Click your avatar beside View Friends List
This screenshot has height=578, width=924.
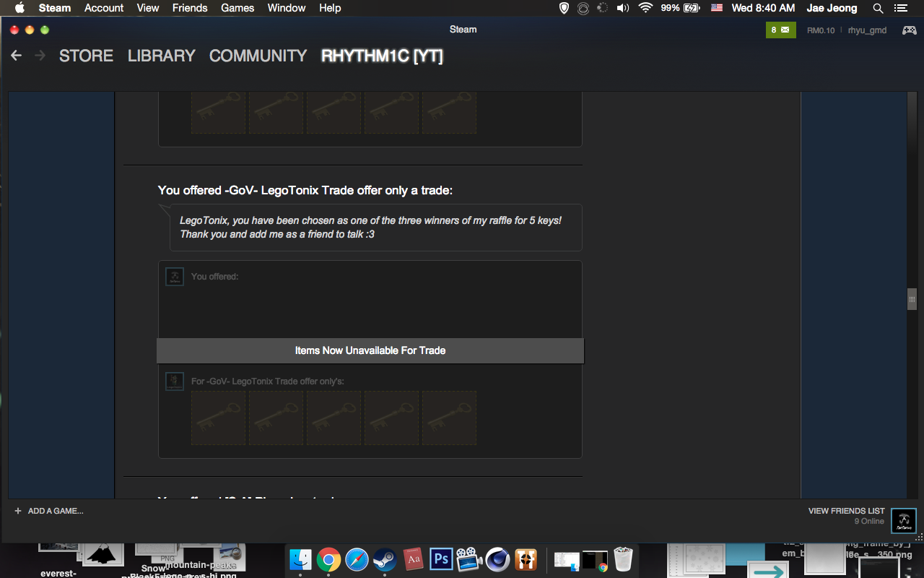coord(904,520)
